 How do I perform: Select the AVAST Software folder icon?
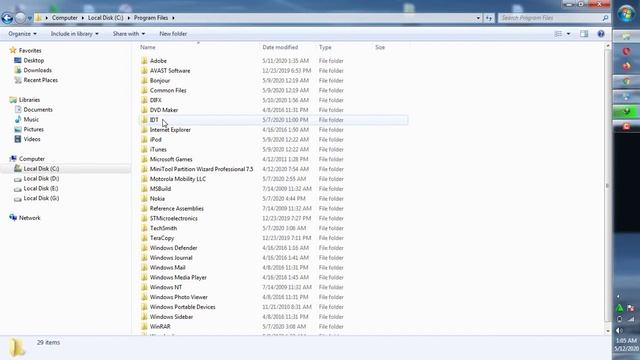tap(144, 71)
